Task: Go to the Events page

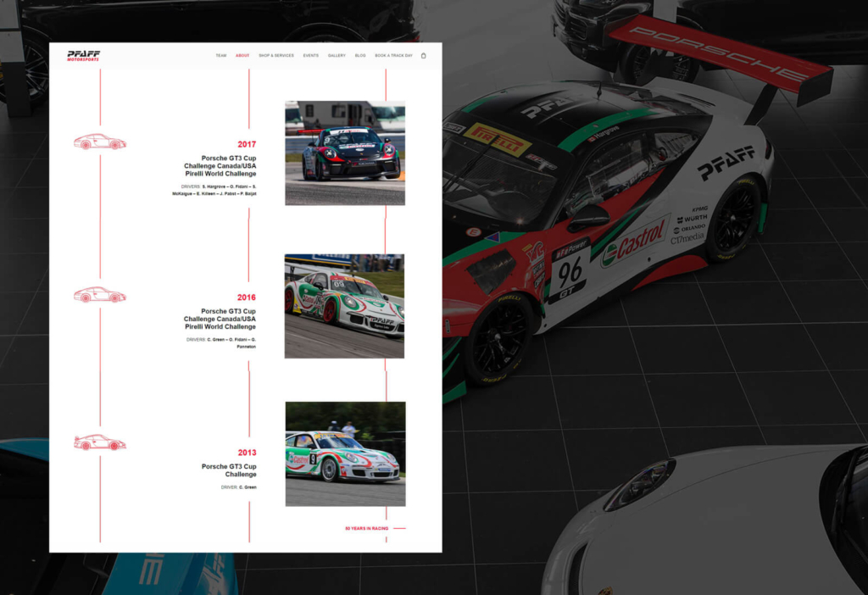Action: tap(311, 56)
